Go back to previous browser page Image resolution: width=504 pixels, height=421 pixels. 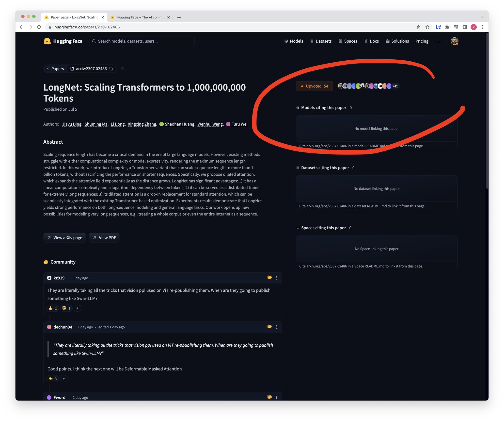21,27
